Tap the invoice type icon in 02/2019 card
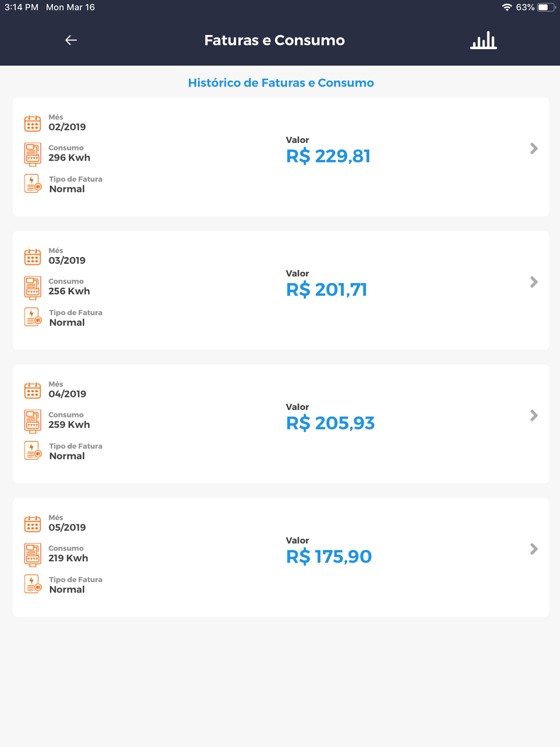 (33, 183)
